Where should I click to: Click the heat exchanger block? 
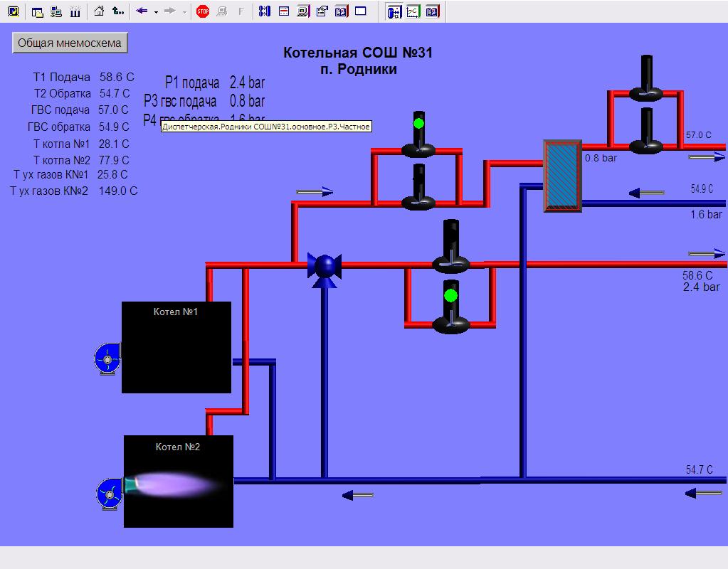click(x=562, y=176)
